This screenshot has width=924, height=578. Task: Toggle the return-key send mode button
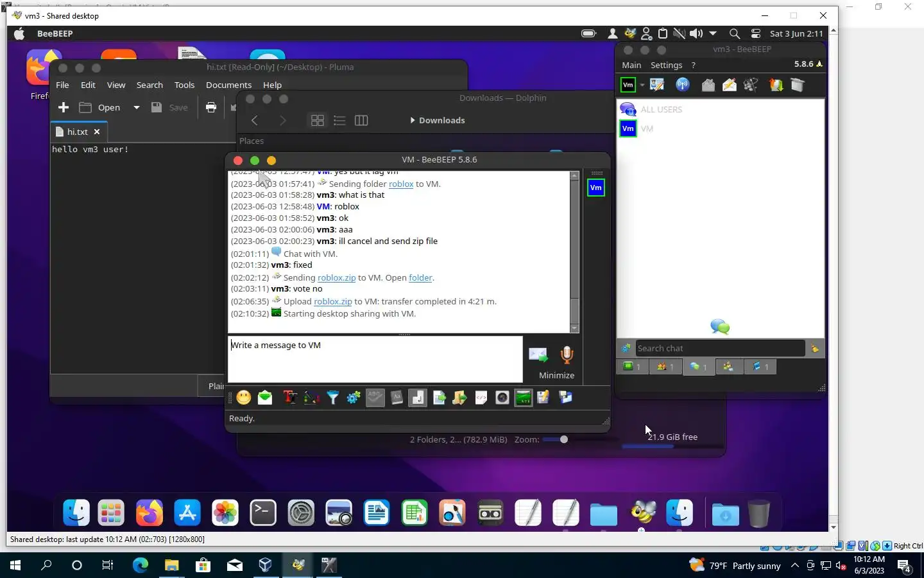coord(418,398)
